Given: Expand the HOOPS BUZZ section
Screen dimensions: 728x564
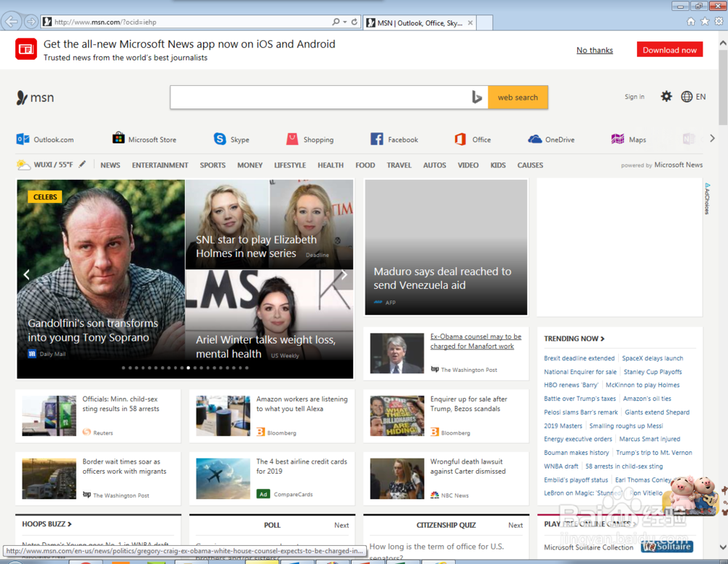Looking at the screenshot, I should tap(47, 524).
